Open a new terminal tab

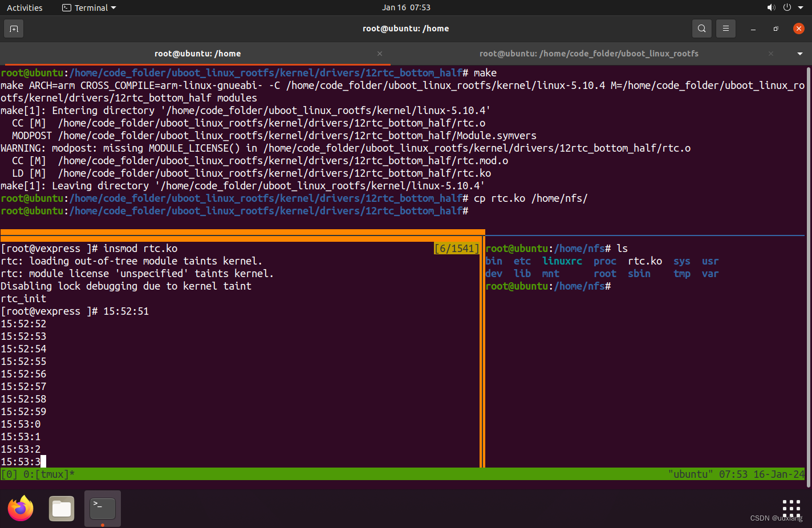[x=14, y=29]
